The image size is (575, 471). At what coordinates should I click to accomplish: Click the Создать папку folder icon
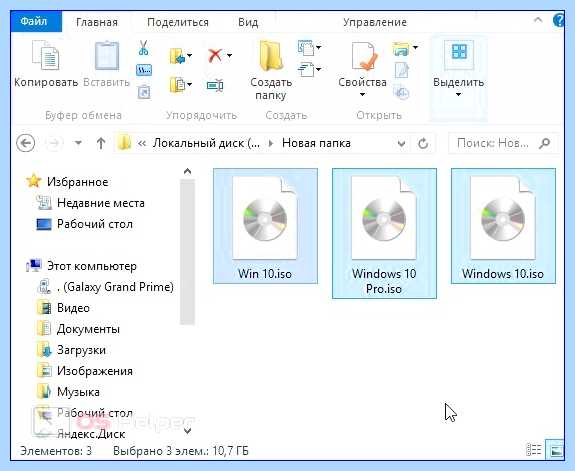pyautogui.click(x=271, y=56)
